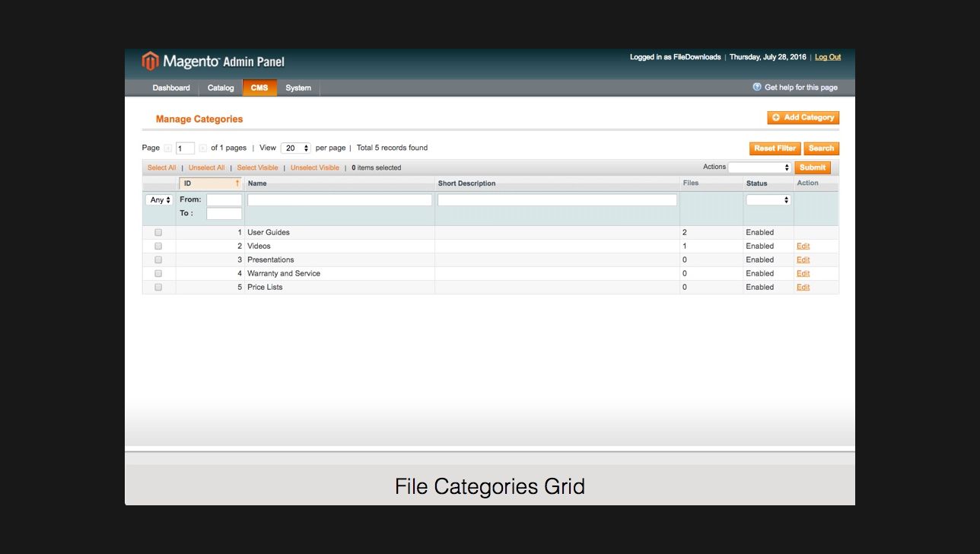The image size is (980, 554).
Task: Open the Catalog menu
Action: tap(221, 88)
